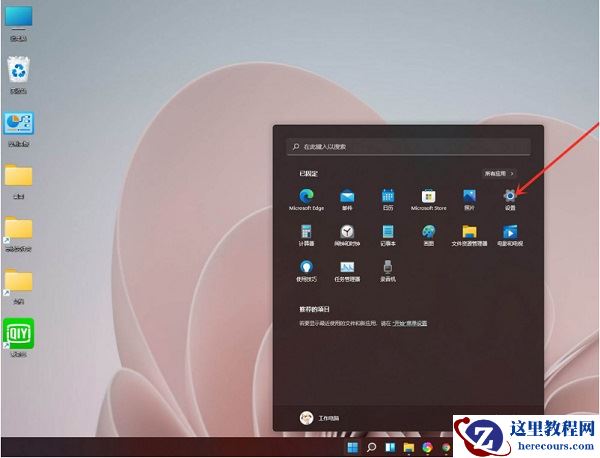Image resolution: width=600 pixels, height=458 pixels.
Task: Open the Movies & TV app
Action: (x=510, y=235)
